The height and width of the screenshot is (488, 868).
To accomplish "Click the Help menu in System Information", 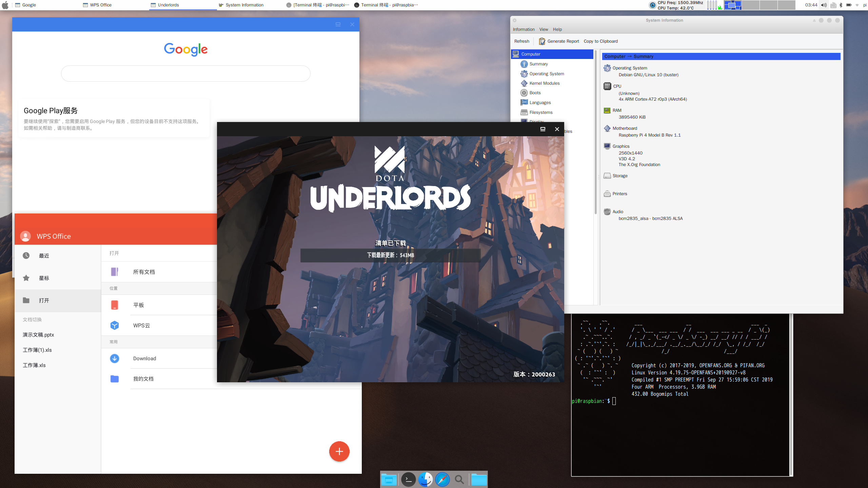I will coord(557,28).
